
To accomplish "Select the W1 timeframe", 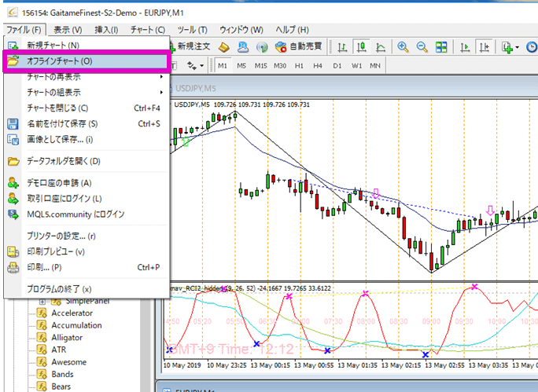I will click(x=356, y=65).
